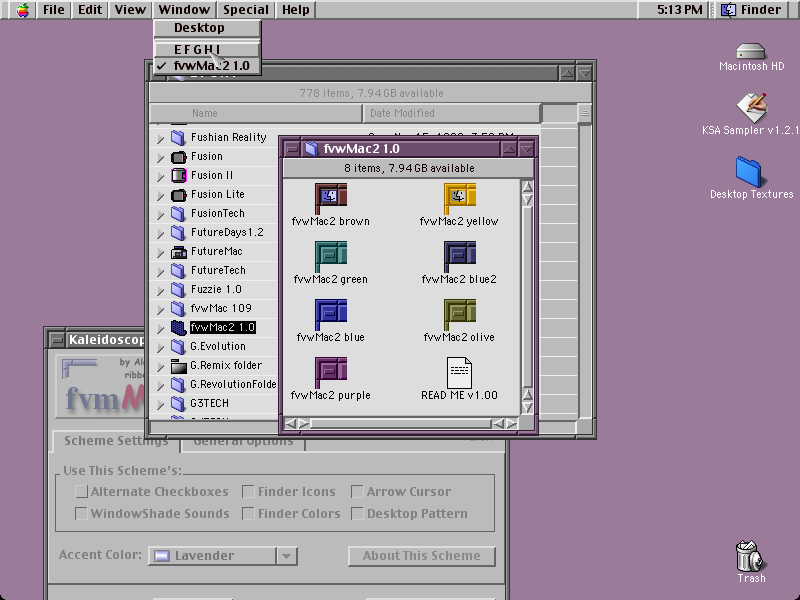
Task: Select the fvwMac2 green scheme icon
Action: coord(331,256)
